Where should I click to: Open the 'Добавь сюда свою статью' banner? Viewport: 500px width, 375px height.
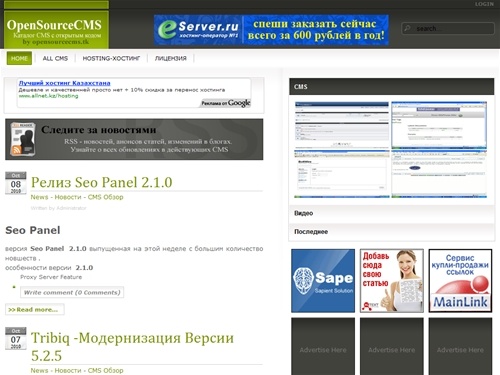click(x=392, y=281)
